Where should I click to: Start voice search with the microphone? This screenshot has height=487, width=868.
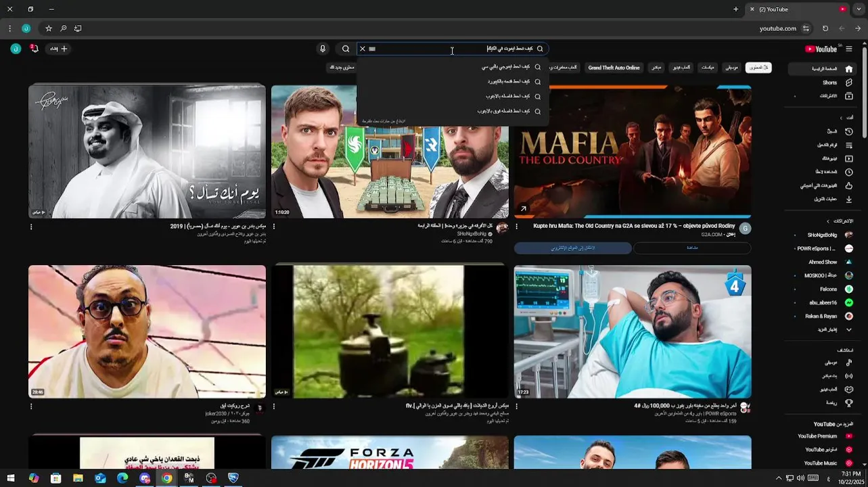[323, 49]
